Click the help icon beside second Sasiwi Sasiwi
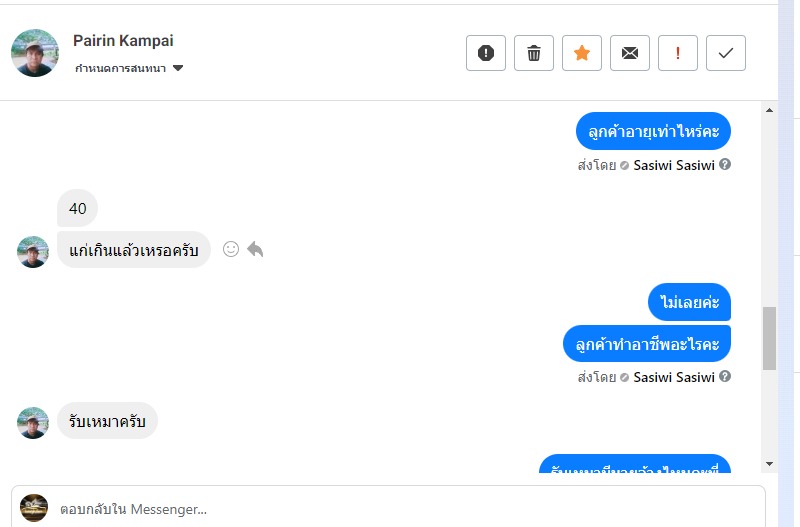 tap(725, 377)
